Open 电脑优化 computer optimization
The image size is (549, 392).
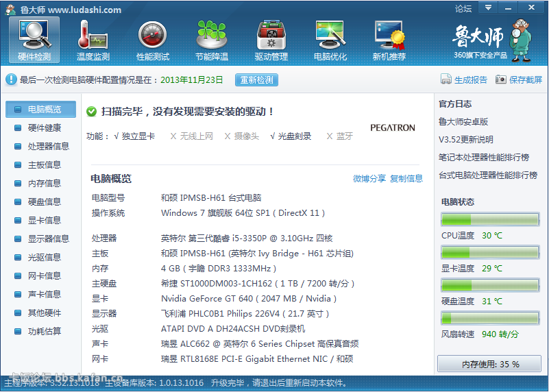click(x=330, y=40)
